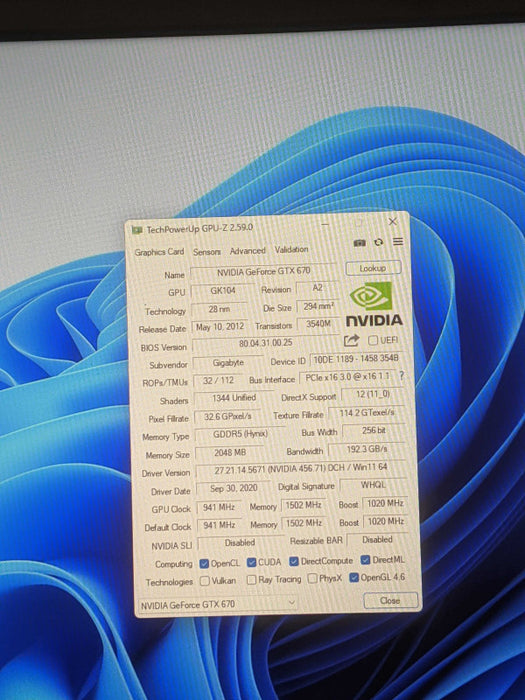Toggle the DirectCompute checkbox
Image resolution: width=525 pixels, height=700 pixels.
pyautogui.click(x=294, y=561)
